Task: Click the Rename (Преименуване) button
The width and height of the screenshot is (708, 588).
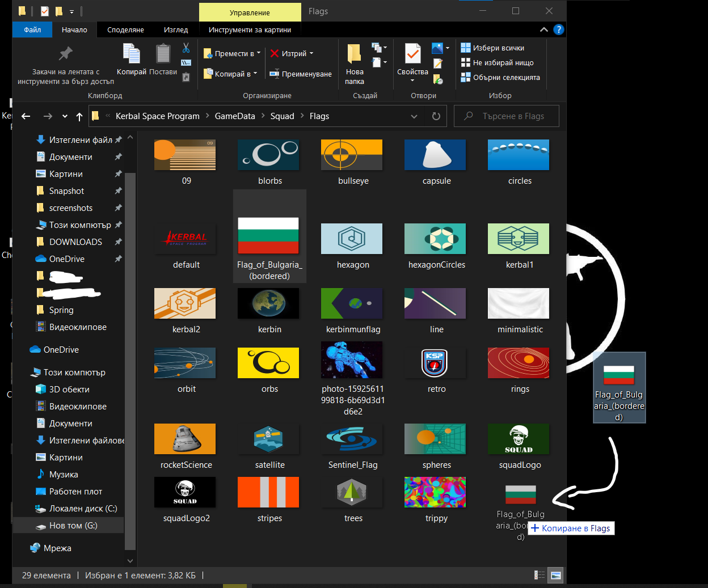Action: [x=300, y=74]
